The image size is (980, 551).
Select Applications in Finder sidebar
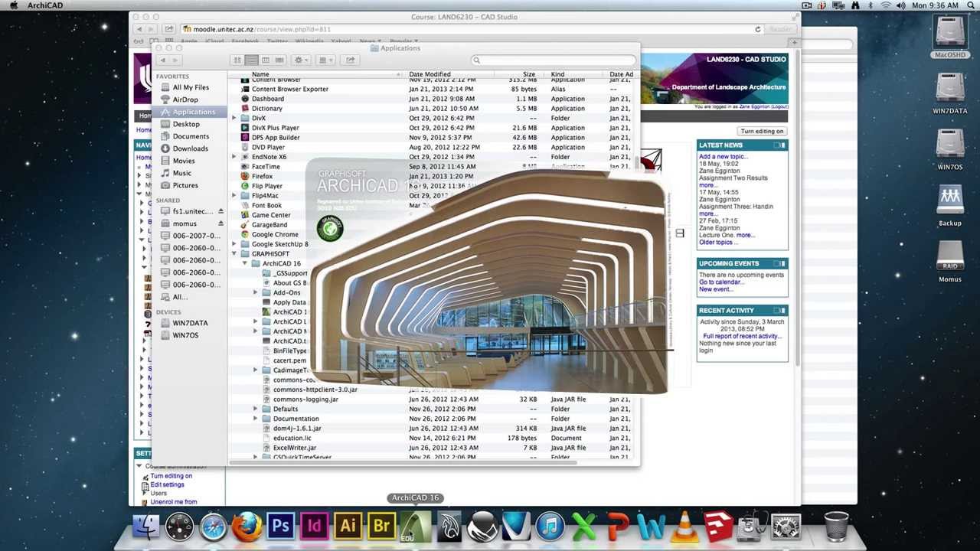tap(188, 112)
